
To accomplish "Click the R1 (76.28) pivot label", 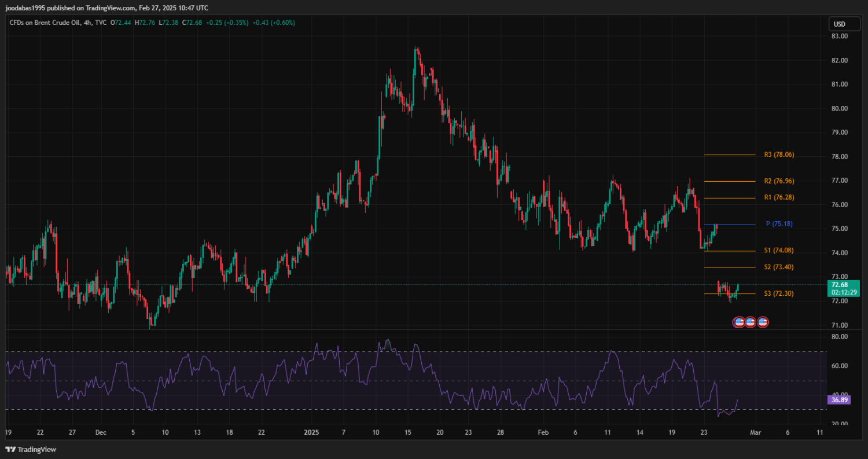I will 779,197.
